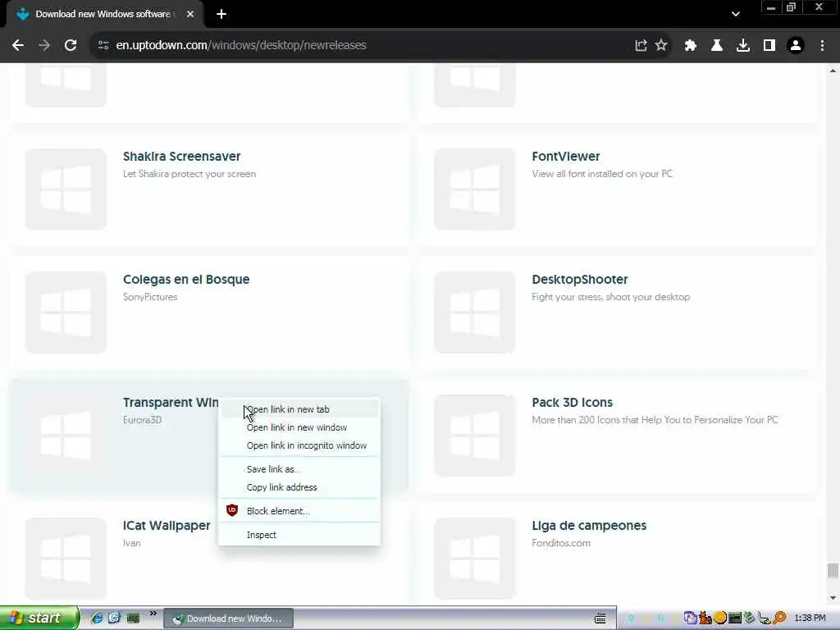Click Colegas en el Bosque thumbnail
The height and width of the screenshot is (630, 840).
click(x=66, y=313)
